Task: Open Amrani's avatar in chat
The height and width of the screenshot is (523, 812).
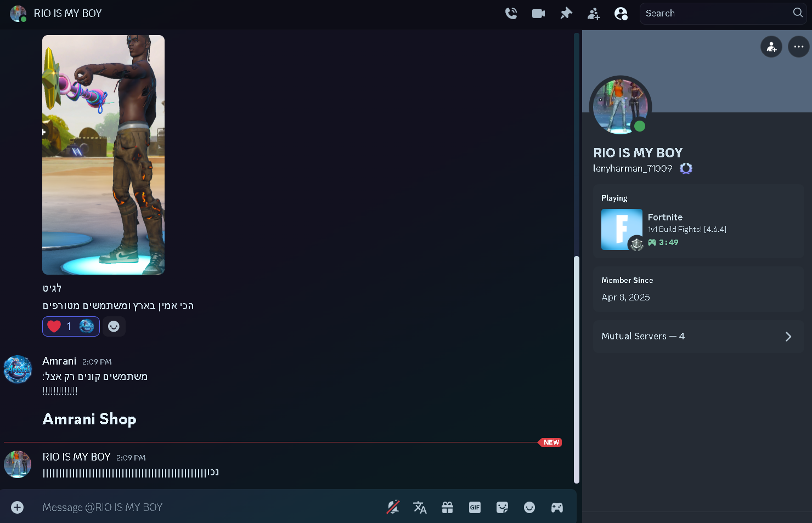Action: [x=18, y=369]
